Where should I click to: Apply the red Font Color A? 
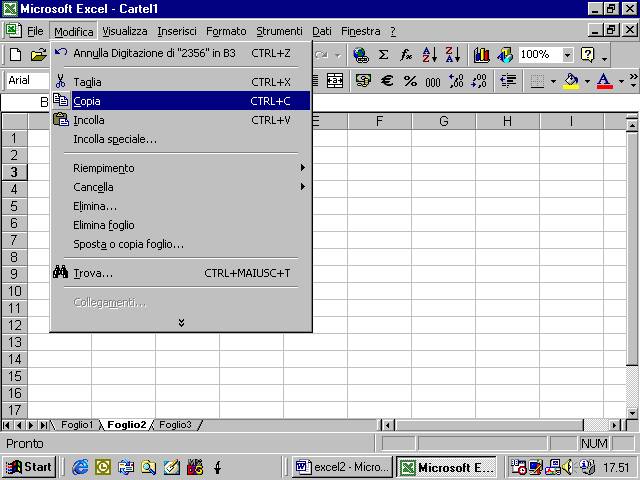[x=604, y=81]
